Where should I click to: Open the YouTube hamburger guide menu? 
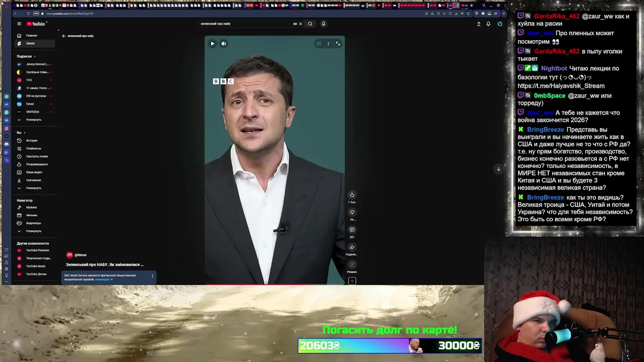coord(19,24)
